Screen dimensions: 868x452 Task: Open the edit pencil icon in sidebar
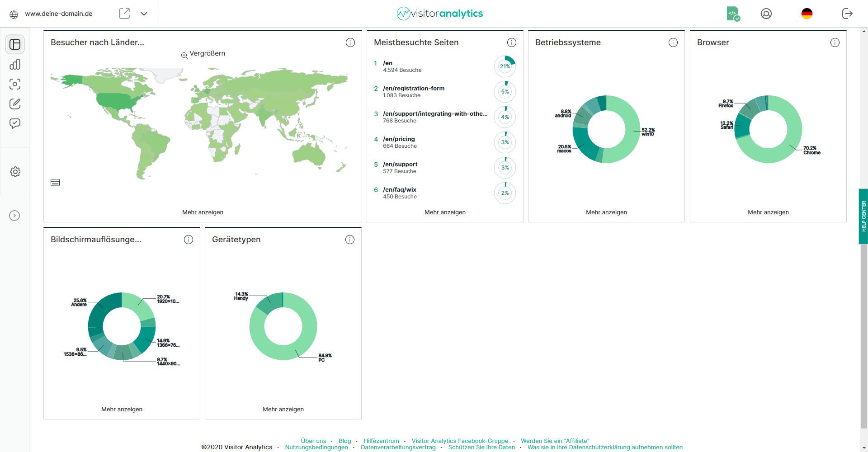coord(15,104)
